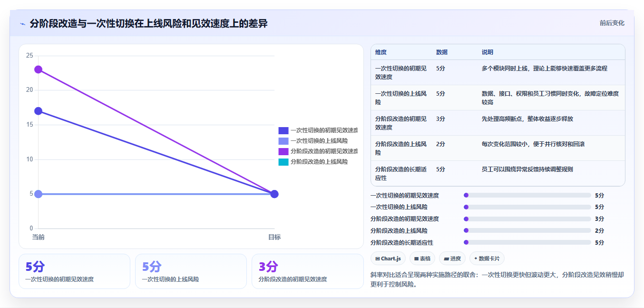The image size is (644, 308).
Task: Click description 每次变化范围较小，便于并行核对和回滚
Action: coord(533,144)
